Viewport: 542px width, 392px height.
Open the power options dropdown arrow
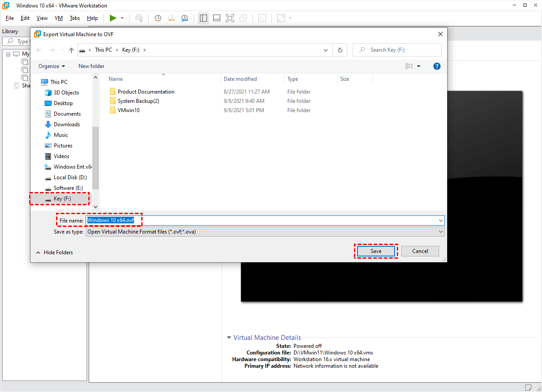(x=122, y=18)
